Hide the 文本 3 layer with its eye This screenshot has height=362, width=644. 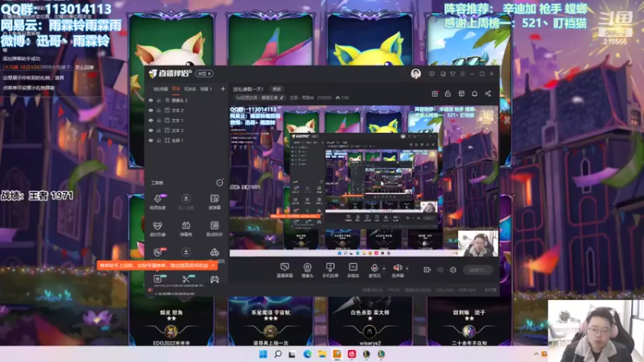pos(151,130)
